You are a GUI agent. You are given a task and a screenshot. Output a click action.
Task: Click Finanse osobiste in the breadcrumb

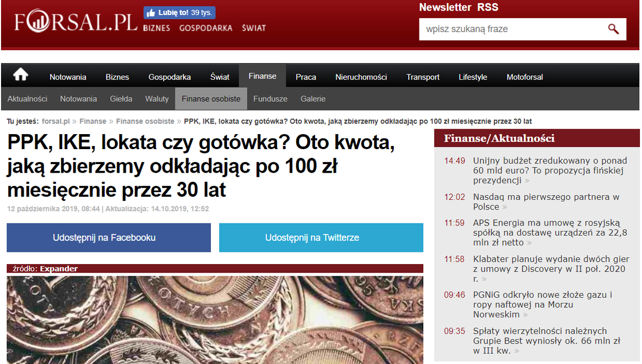145,121
